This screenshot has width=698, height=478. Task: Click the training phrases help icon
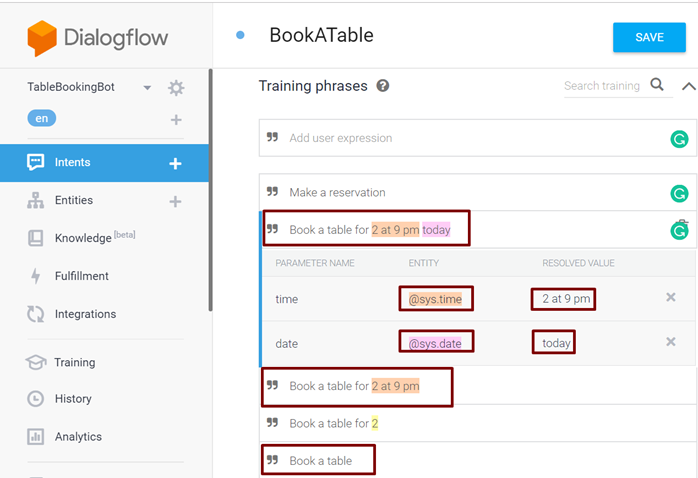[383, 86]
